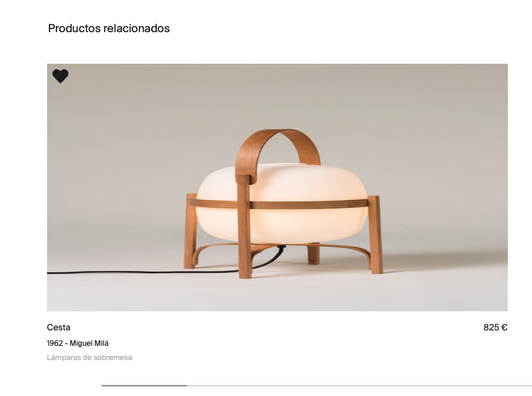The image size is (532, 396).
Task: Open the Lámparas de sobremesa category
Action: (x=89, y=358)
